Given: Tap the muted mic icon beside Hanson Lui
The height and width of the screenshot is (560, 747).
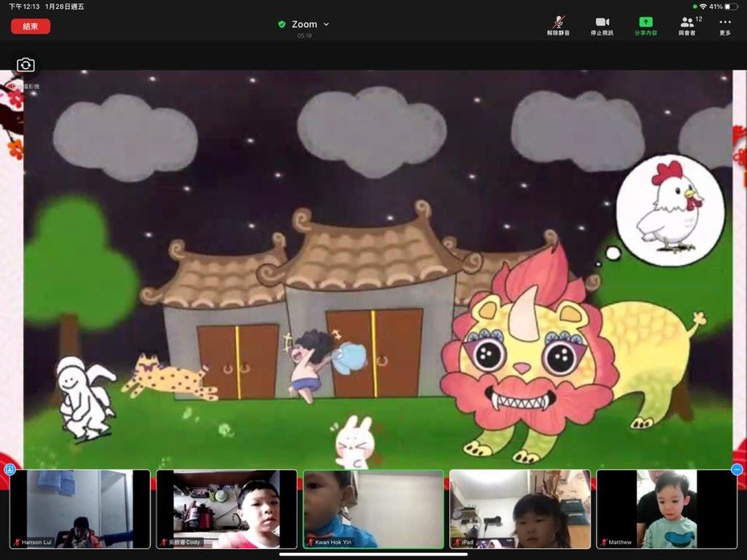Looking at the screenshot, I should click(x=17, y=542).
